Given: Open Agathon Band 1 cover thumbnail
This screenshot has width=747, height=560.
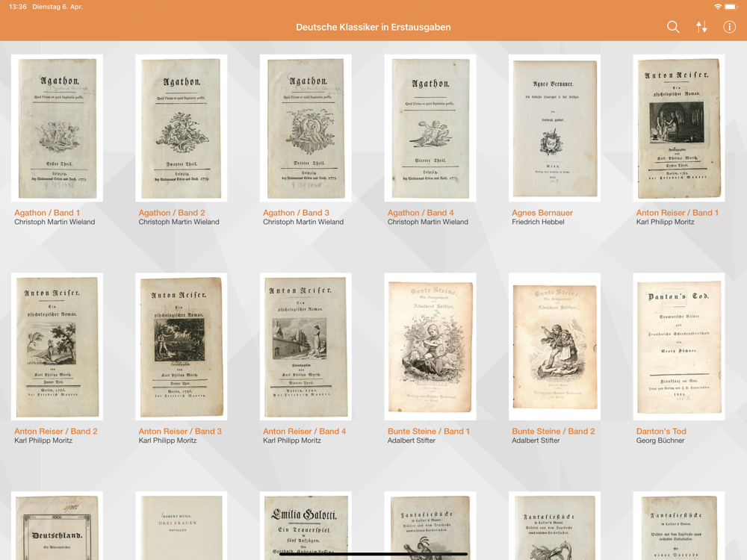Looking at the screenshot, I should point(58,128).
